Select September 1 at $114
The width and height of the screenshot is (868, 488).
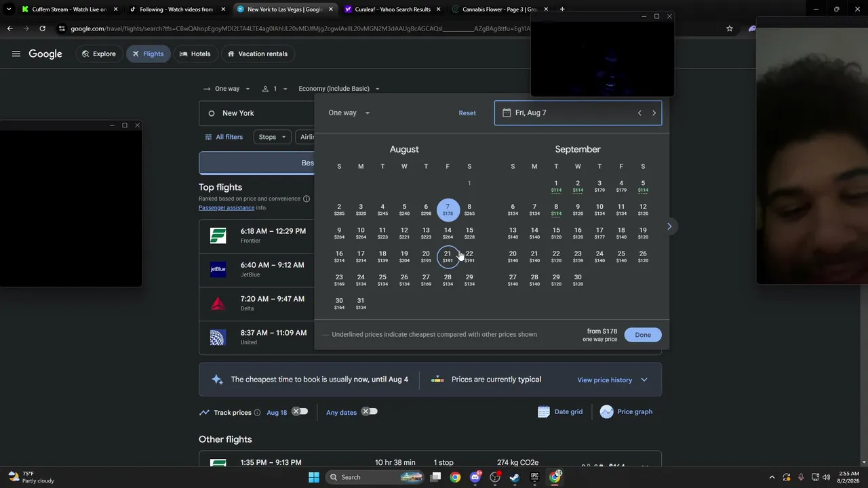pyautogui.click(x=556, y=186)
